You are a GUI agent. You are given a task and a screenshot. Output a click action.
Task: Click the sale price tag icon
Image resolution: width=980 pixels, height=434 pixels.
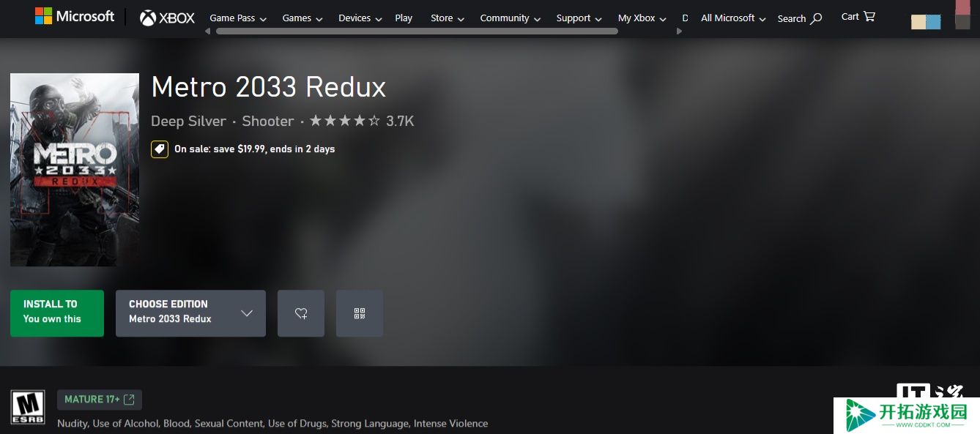[x=160, y=149]
